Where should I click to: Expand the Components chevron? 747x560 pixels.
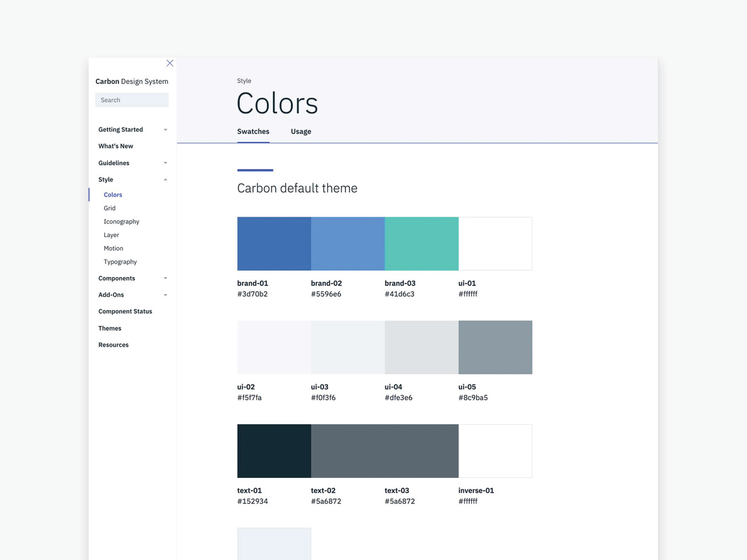[x=165, y=278]
